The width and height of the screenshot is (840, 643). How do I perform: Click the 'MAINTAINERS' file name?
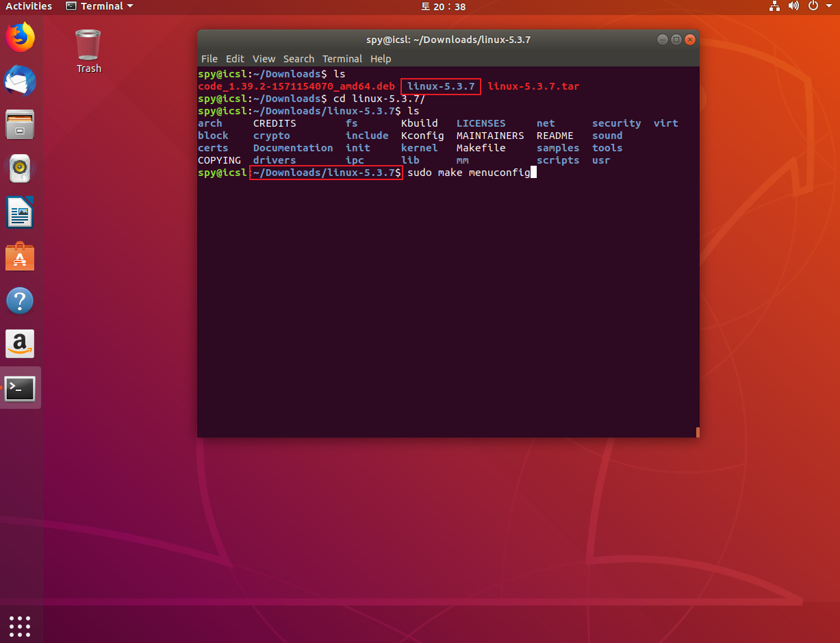click(x=490, y=136)
